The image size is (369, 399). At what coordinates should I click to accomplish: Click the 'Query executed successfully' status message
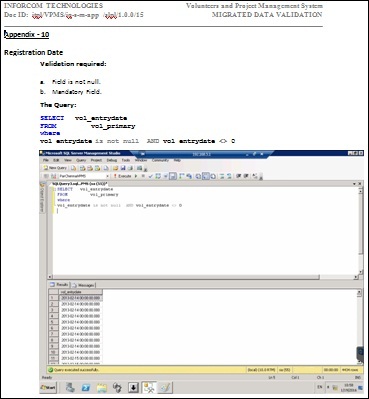click(76, 370)
